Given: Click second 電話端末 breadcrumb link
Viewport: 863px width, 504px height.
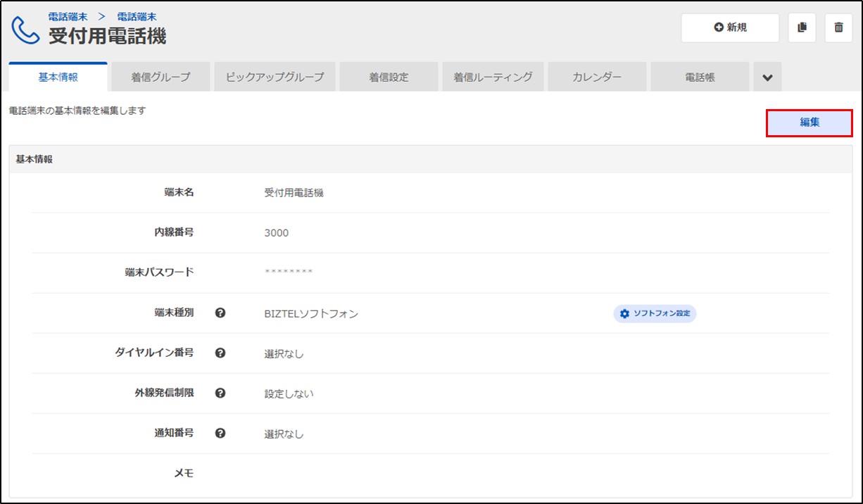Looking at the screenshot, I should (x=137, y=16).
